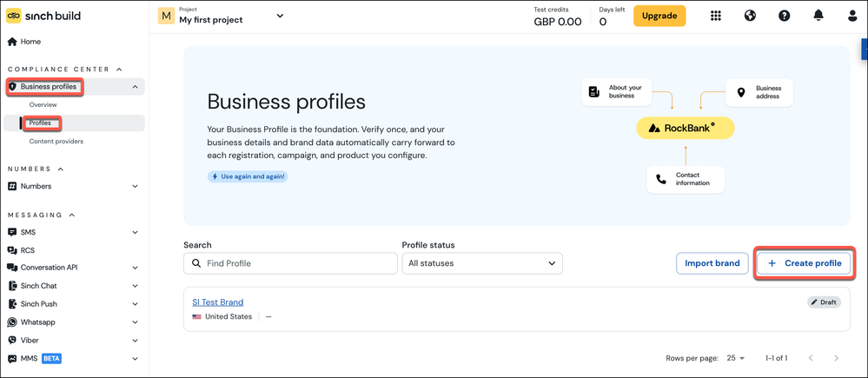Screen dimensions: 868x378
Task: Click the GBP 0.00 test credits value
Action: (x=558, y=22)
